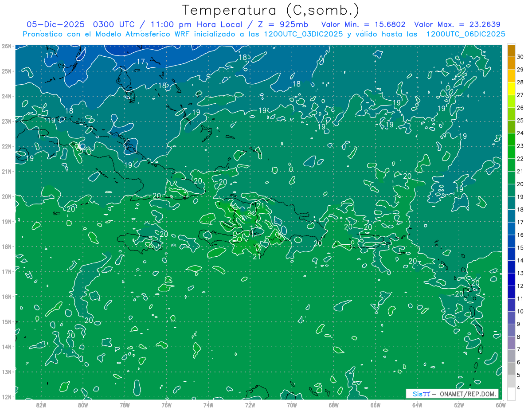Click the title "Temperatura (C,somb.)"
Image resolution: width=532 pixels, height=411 pixels.
pyautogui.click(x=271, y=10)
